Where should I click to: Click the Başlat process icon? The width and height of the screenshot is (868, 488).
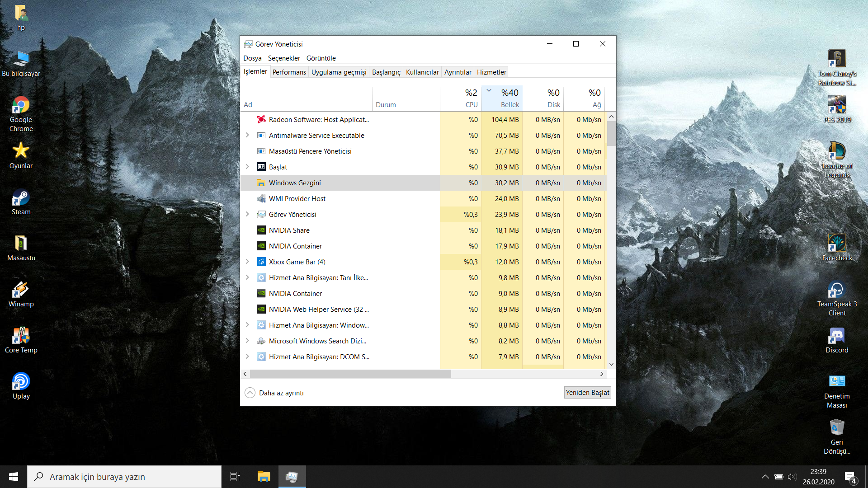pos(261,167)
